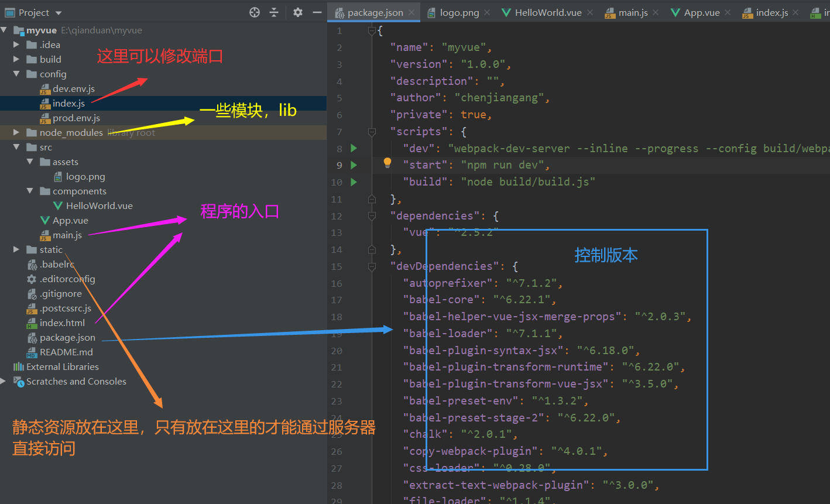Fold the "dependencies" block on line 12
The image size is (830, 504).
[372, 216]
